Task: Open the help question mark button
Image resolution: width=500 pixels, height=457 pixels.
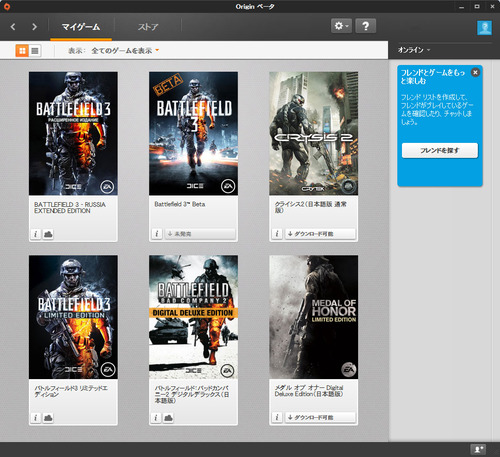Action: (366, 26)
